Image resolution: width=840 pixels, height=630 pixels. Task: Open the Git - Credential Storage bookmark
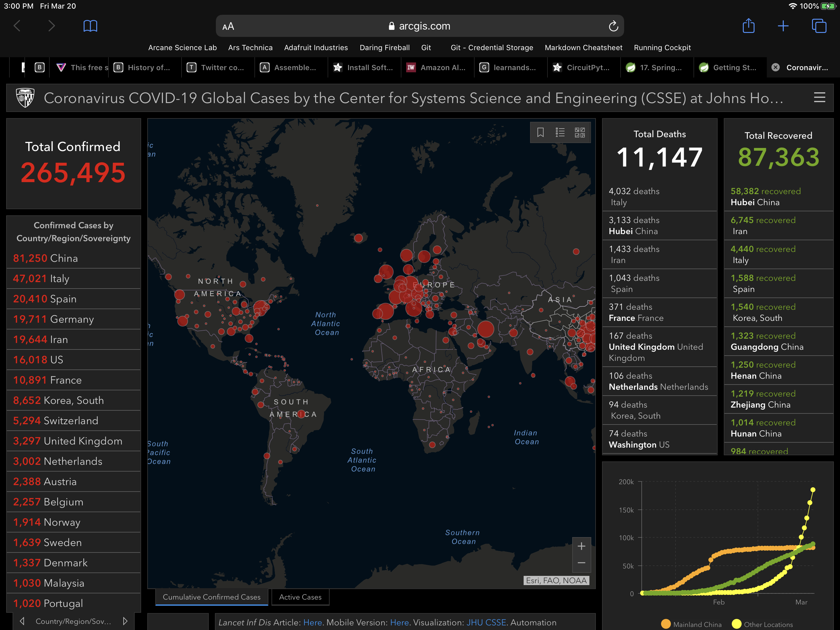pyautogui.click(x=492, y=47)
